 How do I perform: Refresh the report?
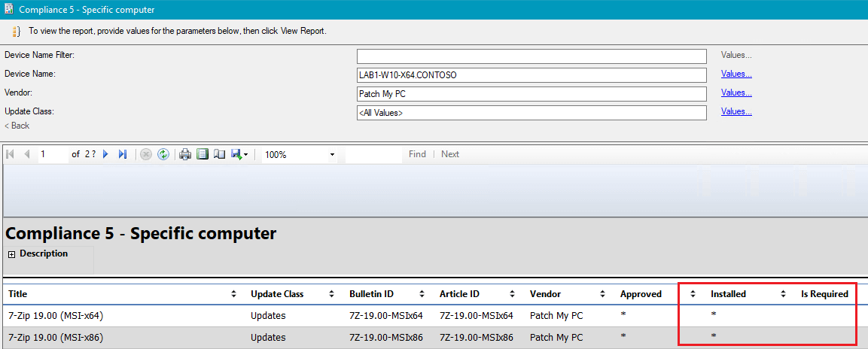point(163,154)
